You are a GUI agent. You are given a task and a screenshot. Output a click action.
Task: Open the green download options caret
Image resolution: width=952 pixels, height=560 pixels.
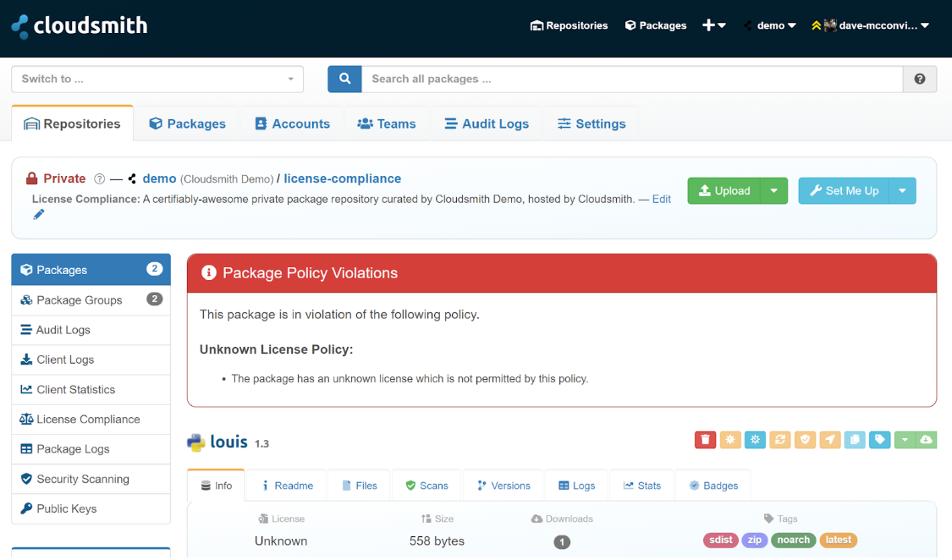coord(905,440)
